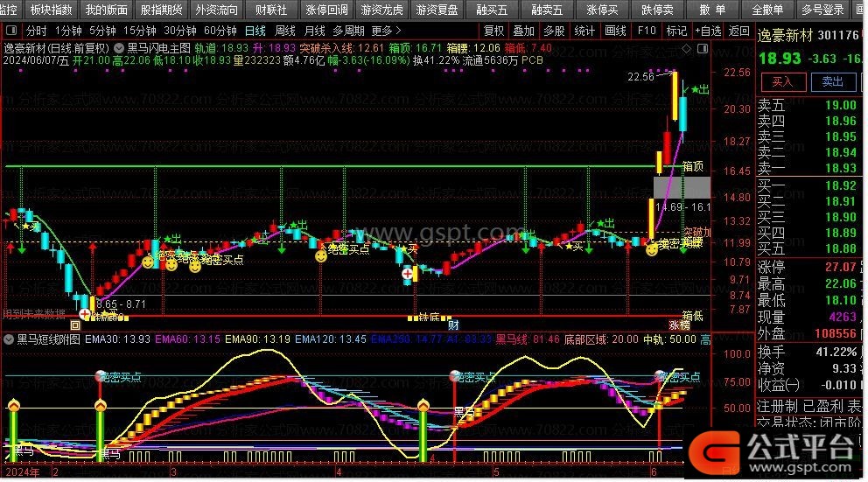Click the diamond icon above the main chart
Screen dimensions: 868x482
(x=686, y=49)
